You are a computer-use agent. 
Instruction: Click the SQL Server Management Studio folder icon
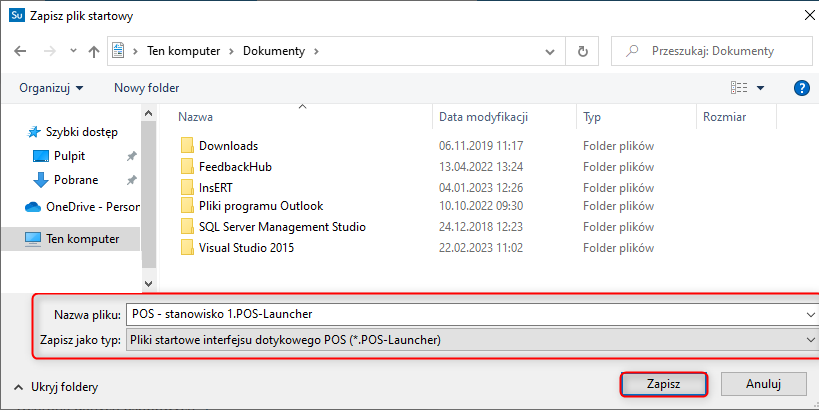click(x=187, y=227)
